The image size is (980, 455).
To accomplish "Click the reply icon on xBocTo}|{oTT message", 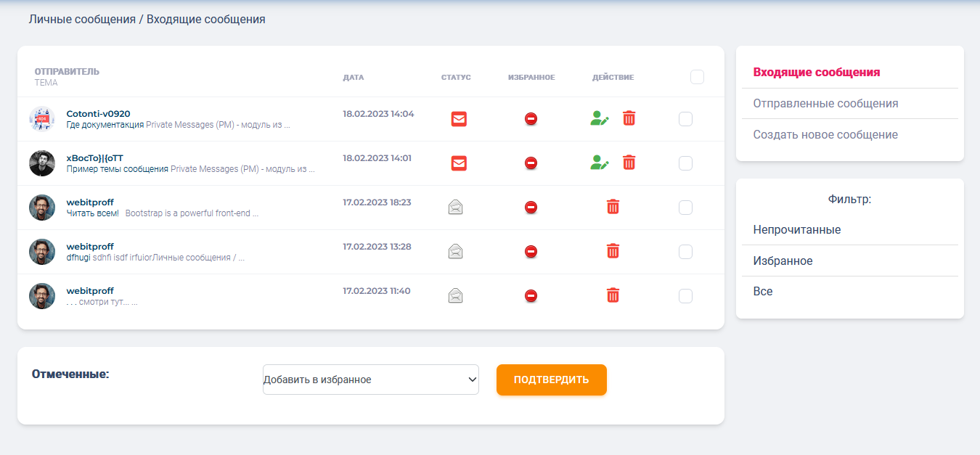I will point(599,163).
